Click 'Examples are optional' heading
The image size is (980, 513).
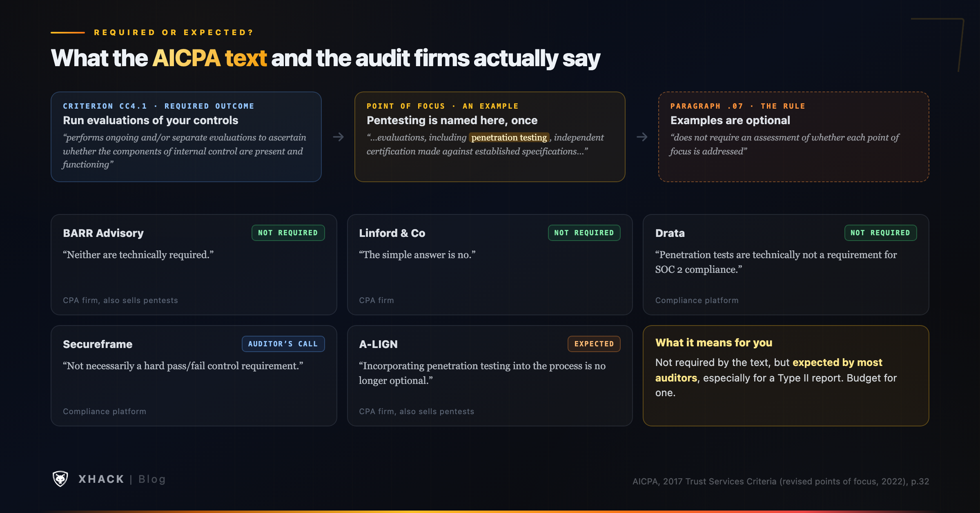[x=730, y=120]
